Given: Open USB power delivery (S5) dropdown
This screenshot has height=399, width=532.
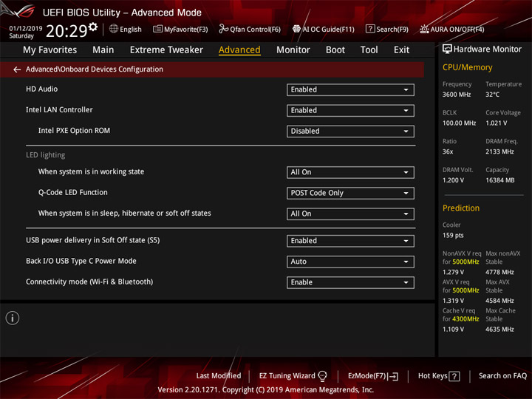Looking at the screenshot, I should 350,241.
